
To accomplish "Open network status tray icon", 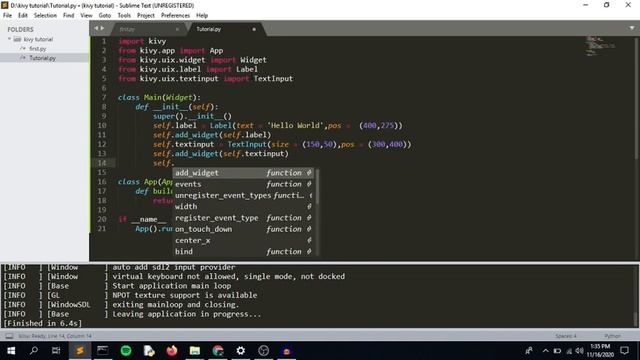I will [569, 351].
